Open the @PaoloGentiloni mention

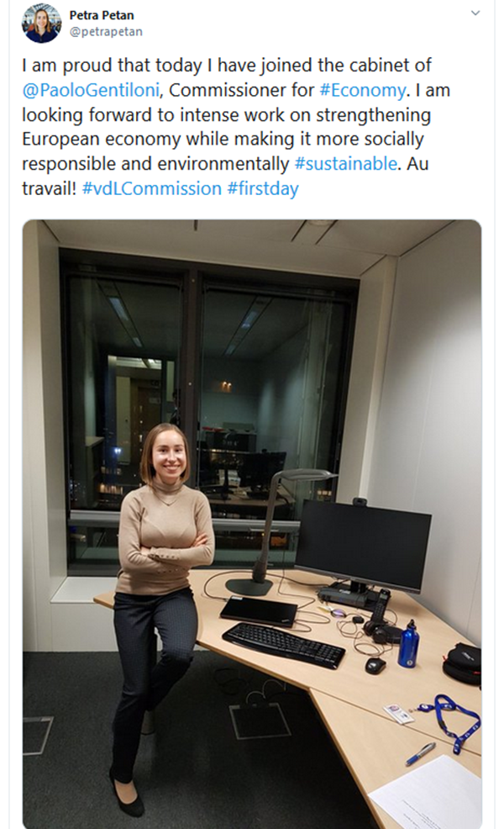(x=91, y=91)
